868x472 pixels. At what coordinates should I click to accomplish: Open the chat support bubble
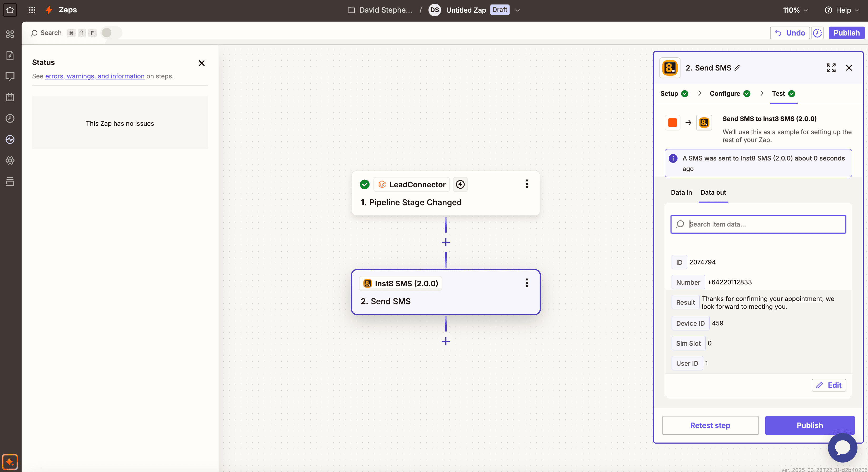pos(842,448)
